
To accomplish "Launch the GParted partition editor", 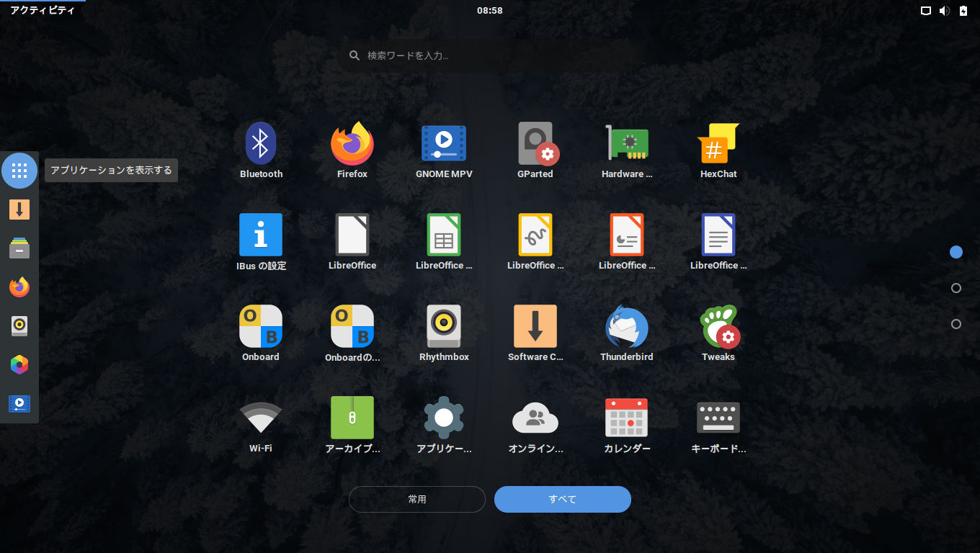I will [x=535, y=150].
